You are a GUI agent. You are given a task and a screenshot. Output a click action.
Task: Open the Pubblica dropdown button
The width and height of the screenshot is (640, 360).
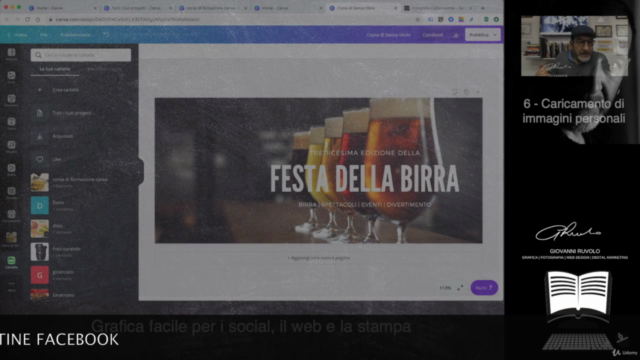(483, 35)
